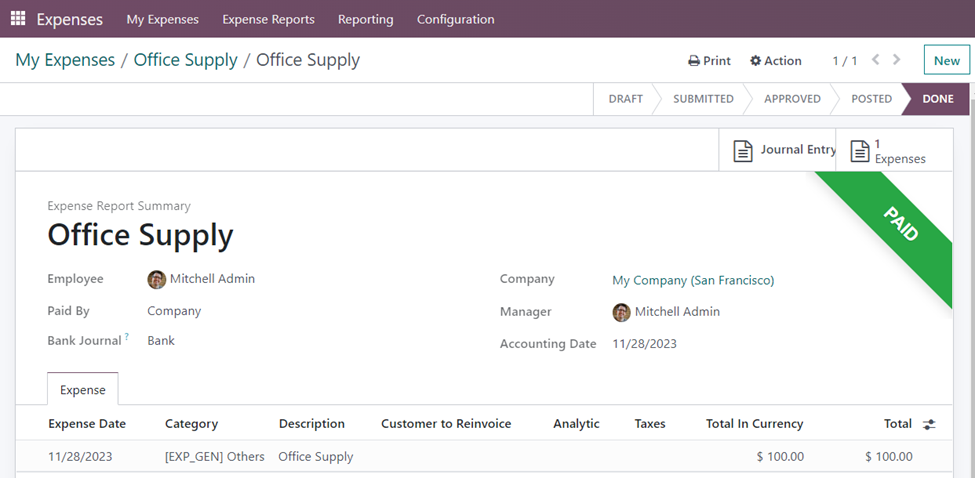The image size is (975, 478).
Task: Open the Reporting menu
Action: pyautogui.click(x=365, y=19)
